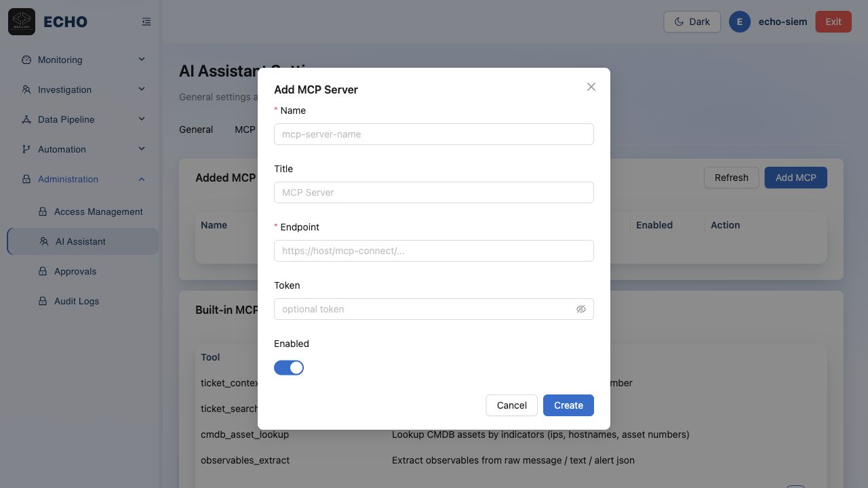Expand the Monitoring menu chevron

[142, 60]
